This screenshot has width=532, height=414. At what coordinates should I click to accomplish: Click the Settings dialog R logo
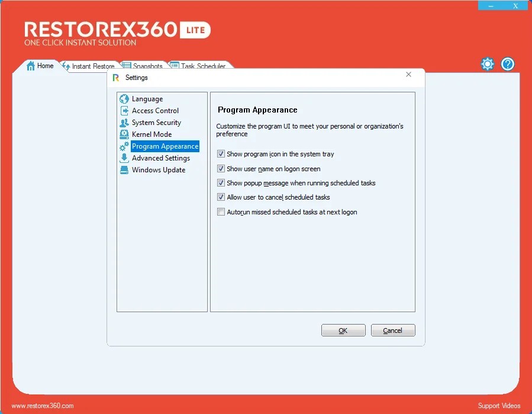point(116,78)
